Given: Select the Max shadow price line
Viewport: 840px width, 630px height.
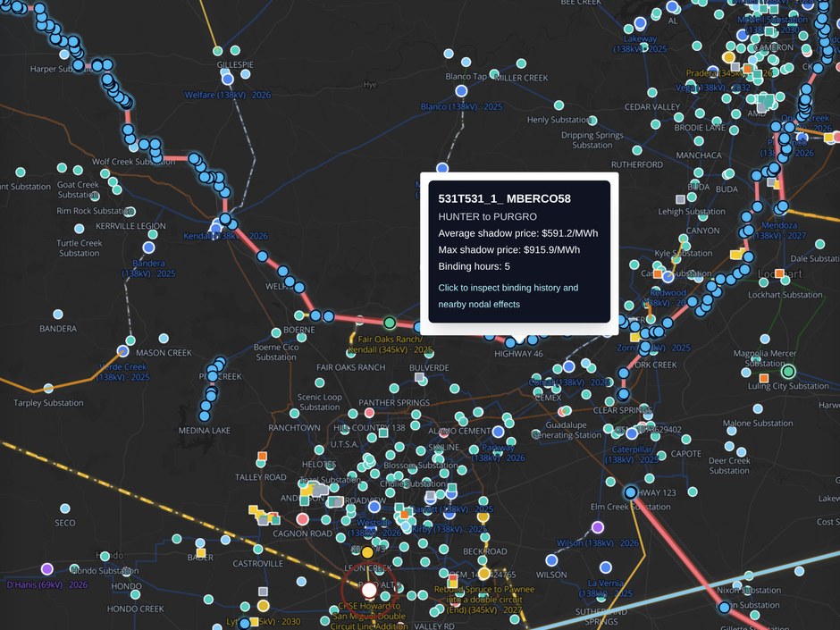Looking at the screenshot, I should point(509,249).
